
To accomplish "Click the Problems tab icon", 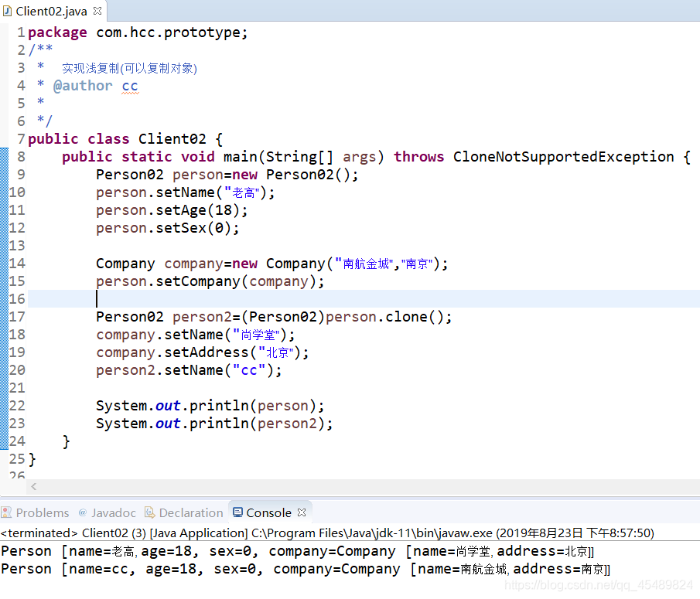I will coord(6,512).
